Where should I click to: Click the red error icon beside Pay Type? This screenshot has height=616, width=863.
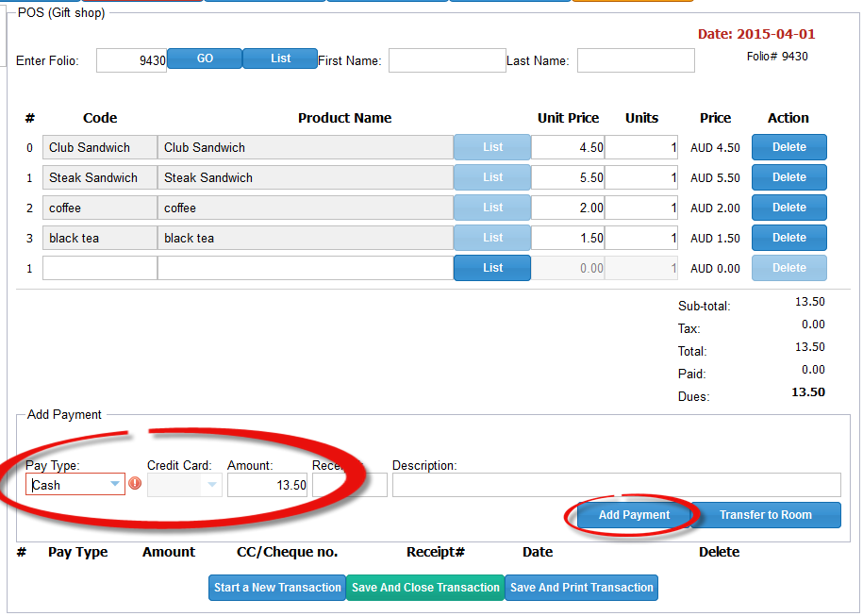click(x=135, y=484)
